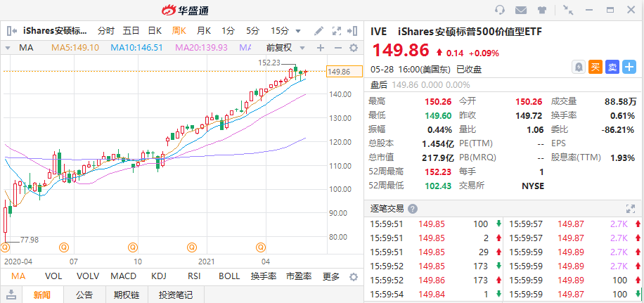The height and width of the screenshot is (303, 644).
Task: Open MA indicator settings gear
Action: (353, 48)
